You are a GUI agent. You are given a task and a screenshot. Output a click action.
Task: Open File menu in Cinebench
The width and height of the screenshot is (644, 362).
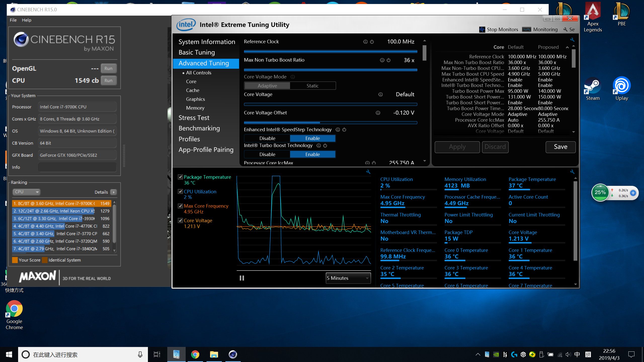[x=13, y=20]
